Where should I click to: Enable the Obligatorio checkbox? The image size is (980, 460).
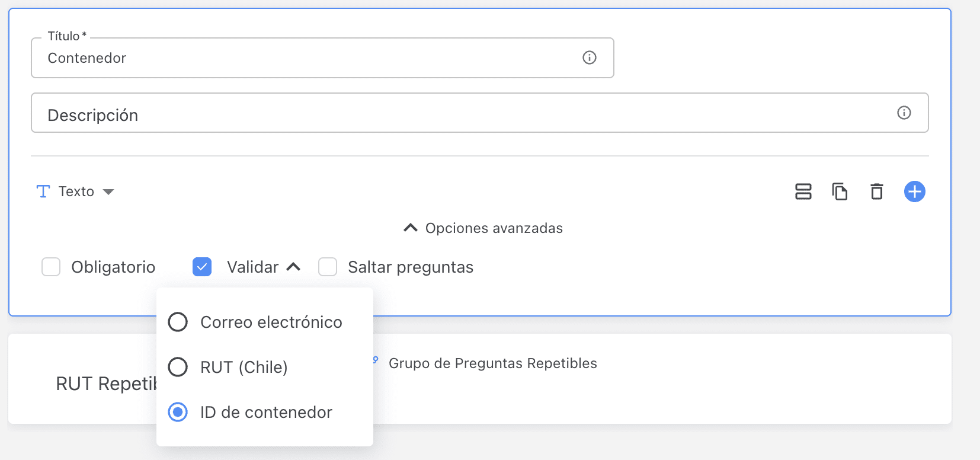coord(51,267)
